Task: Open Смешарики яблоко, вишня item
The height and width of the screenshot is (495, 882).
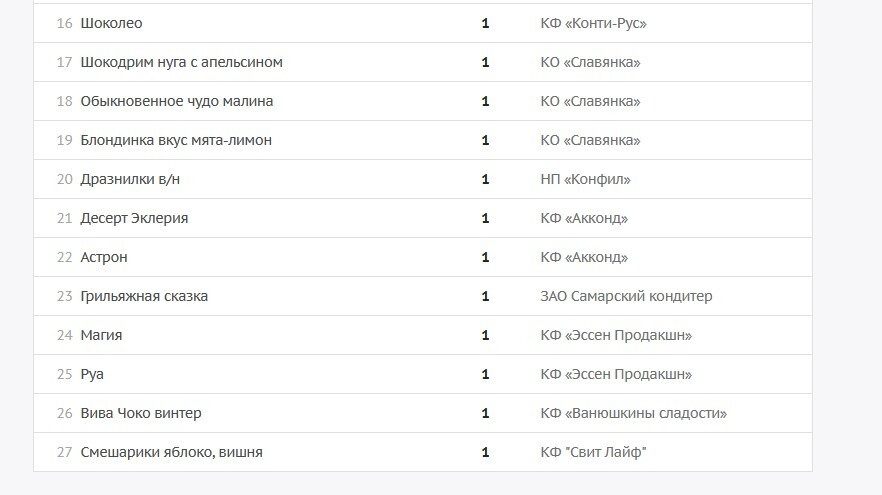Action: pos(172,452)
